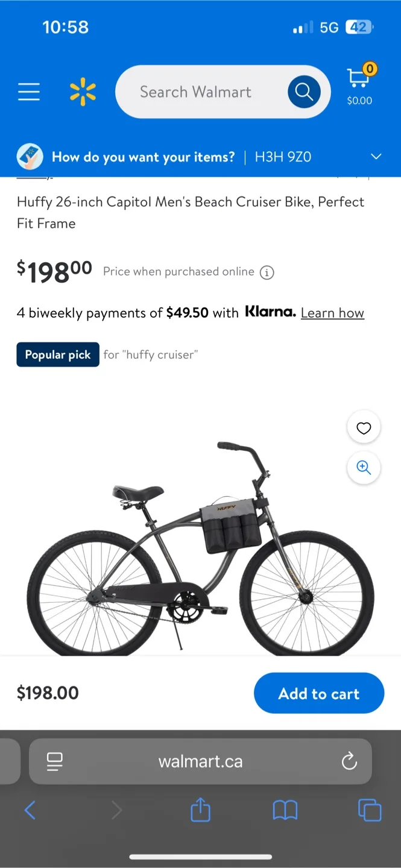Open the H3H 9Z0 location selector

click(x=282, y=156)
